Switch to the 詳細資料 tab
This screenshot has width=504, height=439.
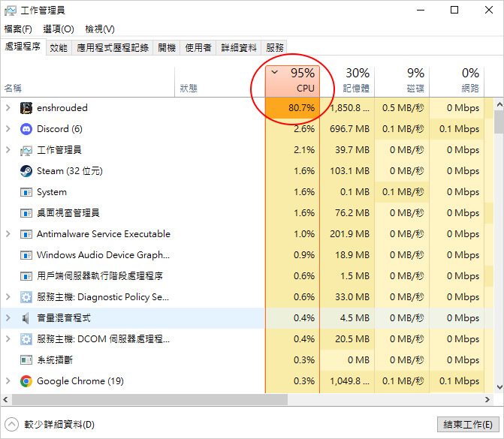[239, 48]
